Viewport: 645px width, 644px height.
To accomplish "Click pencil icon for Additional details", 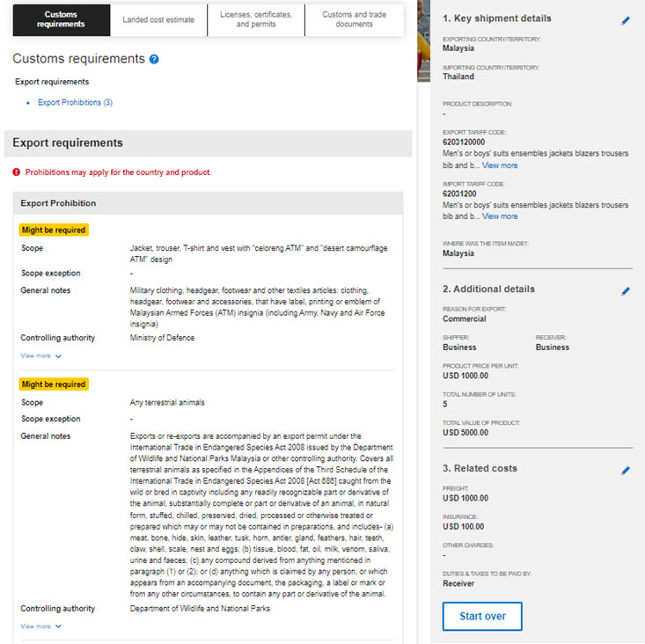I will [626, 290].
